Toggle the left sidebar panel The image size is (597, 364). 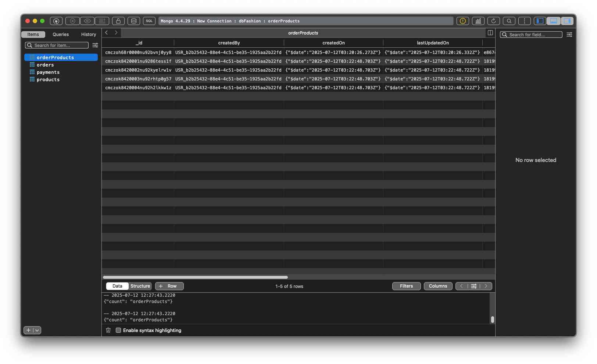(x=540, y=21)
